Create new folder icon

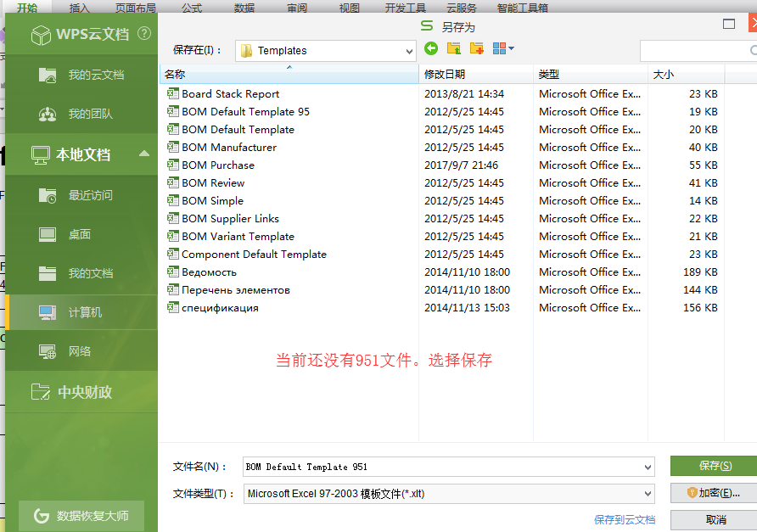[477, 48]
